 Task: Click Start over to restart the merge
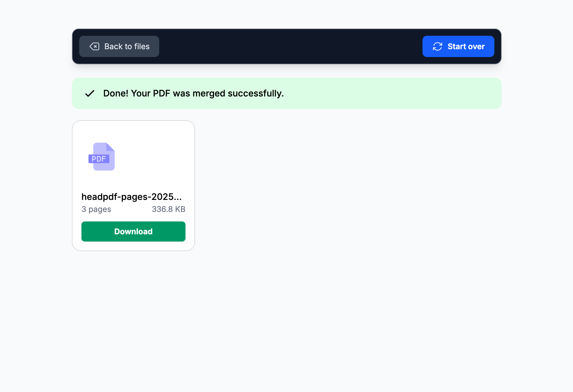coord(458,46)
